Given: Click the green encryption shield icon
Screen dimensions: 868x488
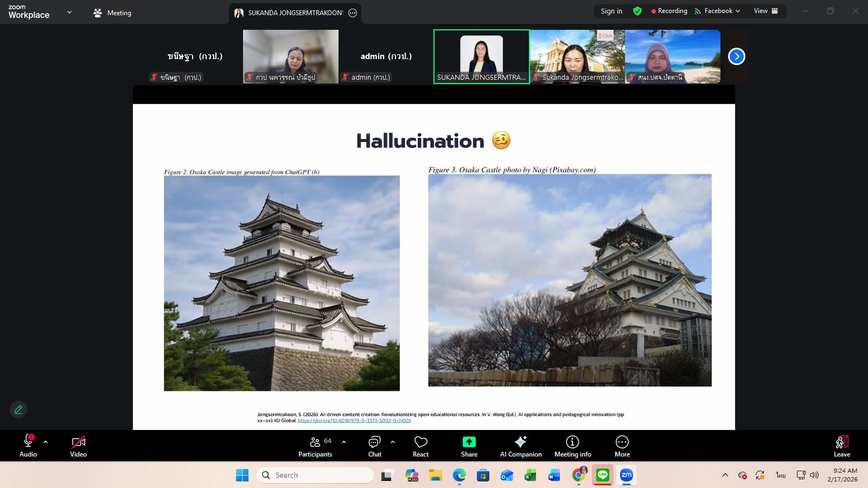Looking at the screenshot, I should click(x=637, y=11).
